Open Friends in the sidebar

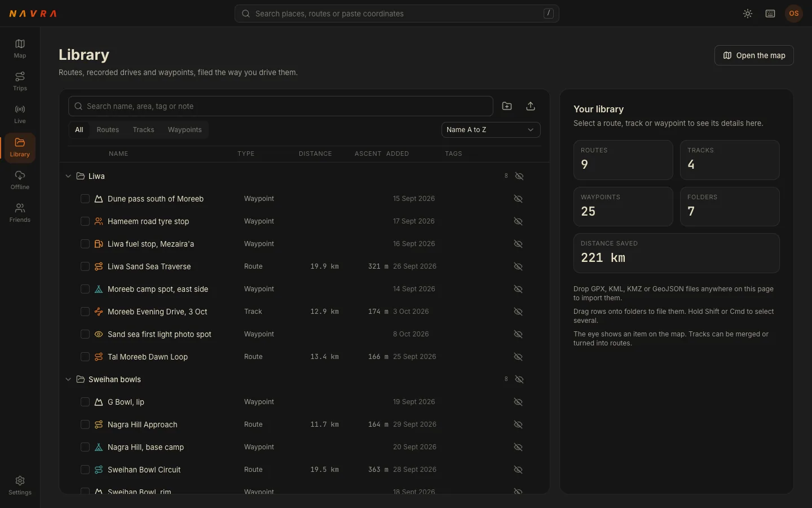pos(20,213)
